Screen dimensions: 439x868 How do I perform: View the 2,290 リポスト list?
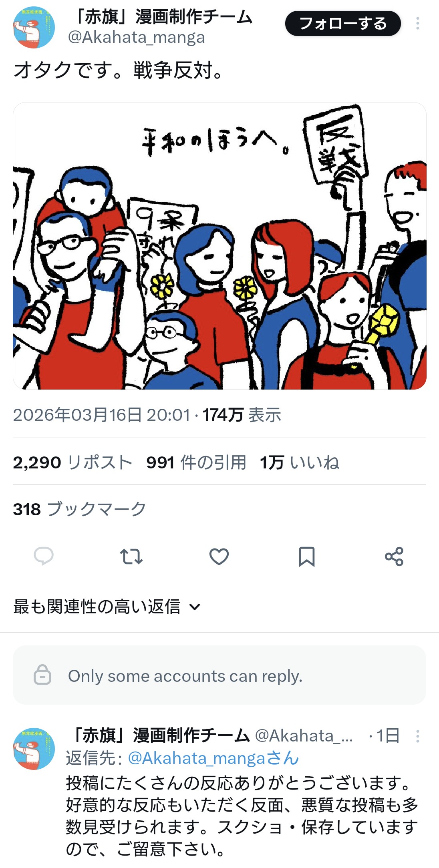point(72,462)
